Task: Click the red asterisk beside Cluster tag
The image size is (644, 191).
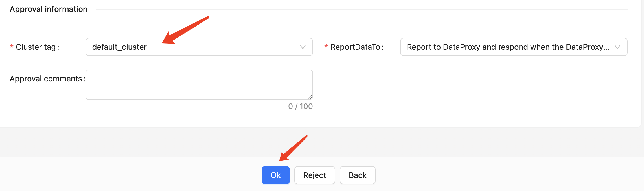Action: point(12,47)
